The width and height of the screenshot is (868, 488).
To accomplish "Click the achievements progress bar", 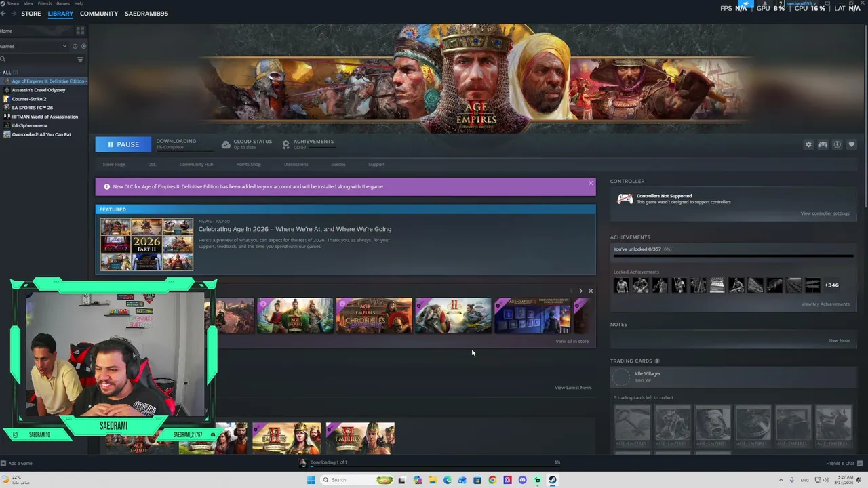I will click(733, 256).
